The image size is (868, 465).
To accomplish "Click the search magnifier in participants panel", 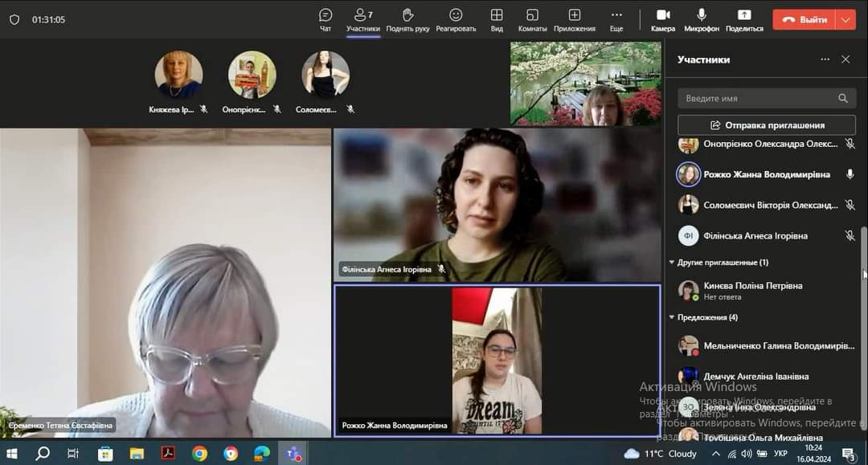I will click(x=842, y=98).
